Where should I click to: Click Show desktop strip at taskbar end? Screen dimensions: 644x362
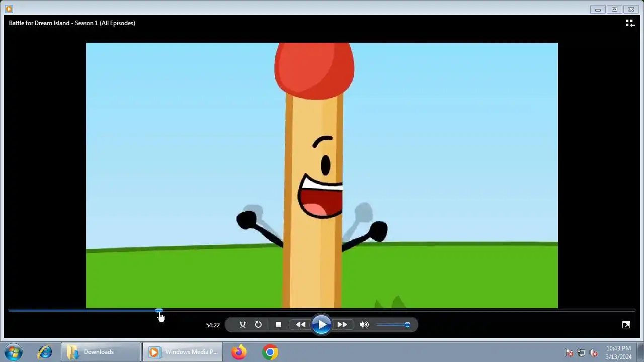(640, 352)
